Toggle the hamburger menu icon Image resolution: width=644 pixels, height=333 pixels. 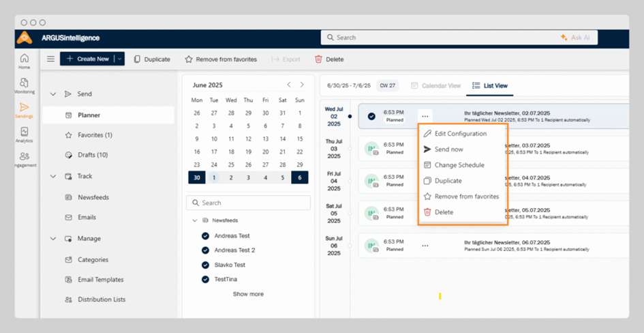[50, 59]
